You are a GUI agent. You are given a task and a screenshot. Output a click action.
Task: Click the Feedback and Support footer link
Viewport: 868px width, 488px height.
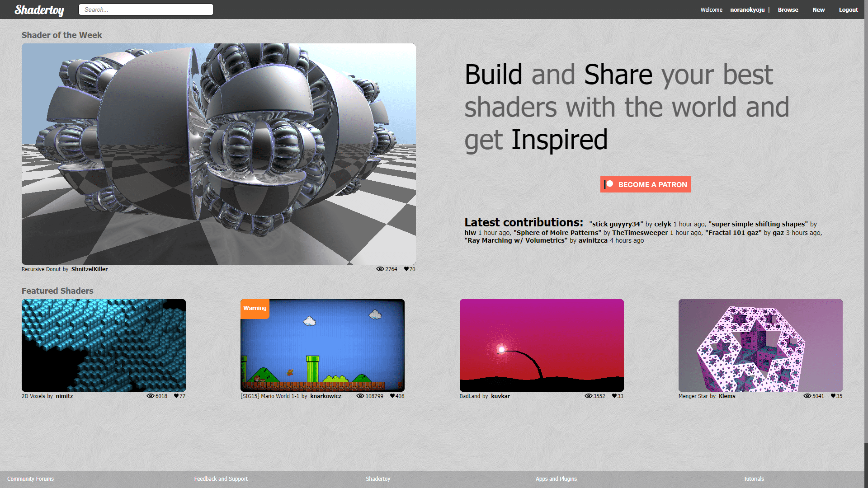click(x=221, y=479)
